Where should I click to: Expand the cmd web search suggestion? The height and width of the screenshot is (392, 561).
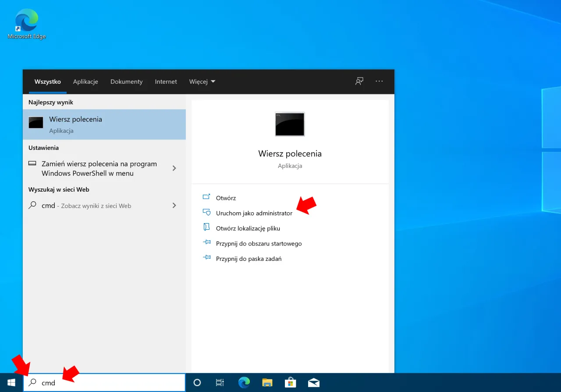(x=174, y=205)
